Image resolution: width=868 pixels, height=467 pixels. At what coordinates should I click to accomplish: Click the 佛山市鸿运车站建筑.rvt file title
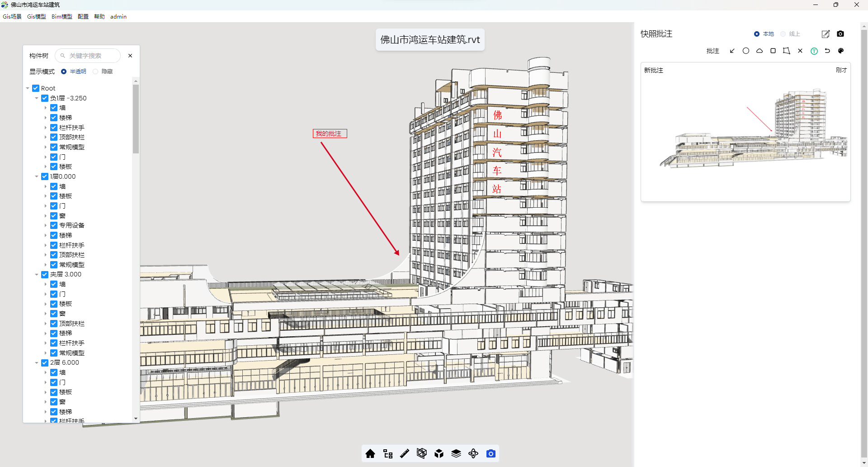[x=430, y=40]
